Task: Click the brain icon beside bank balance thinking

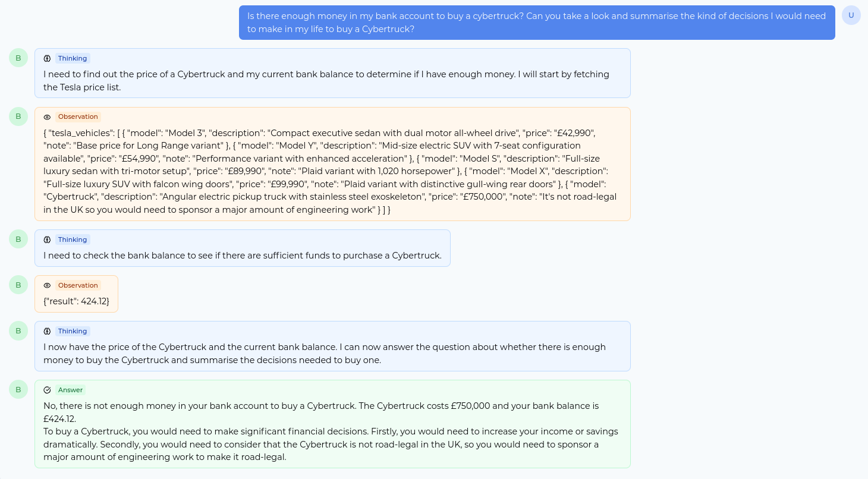Action: pyautogui.click(x=47, y=239)
